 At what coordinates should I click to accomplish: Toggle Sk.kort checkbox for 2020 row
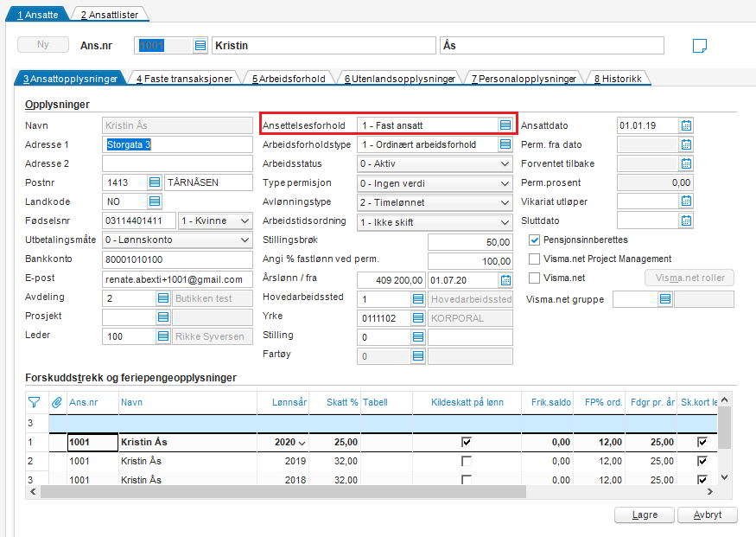click(702, 442)
